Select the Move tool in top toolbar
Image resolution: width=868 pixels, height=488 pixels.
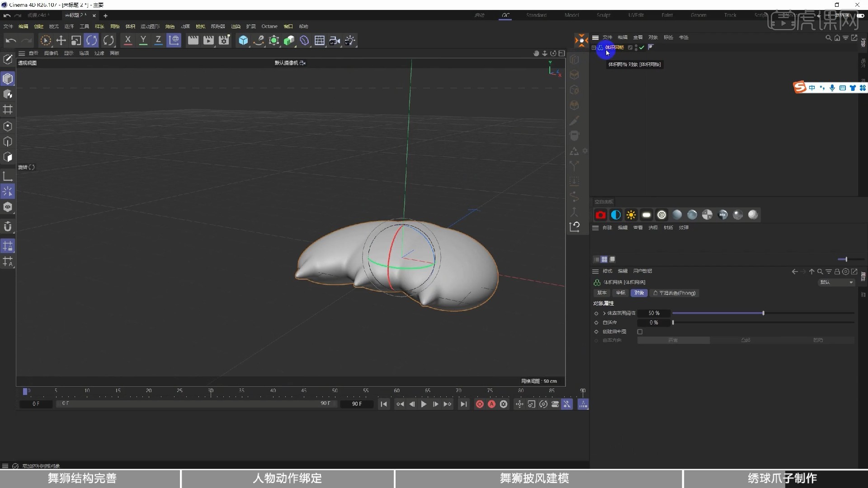tap(61, 41)
